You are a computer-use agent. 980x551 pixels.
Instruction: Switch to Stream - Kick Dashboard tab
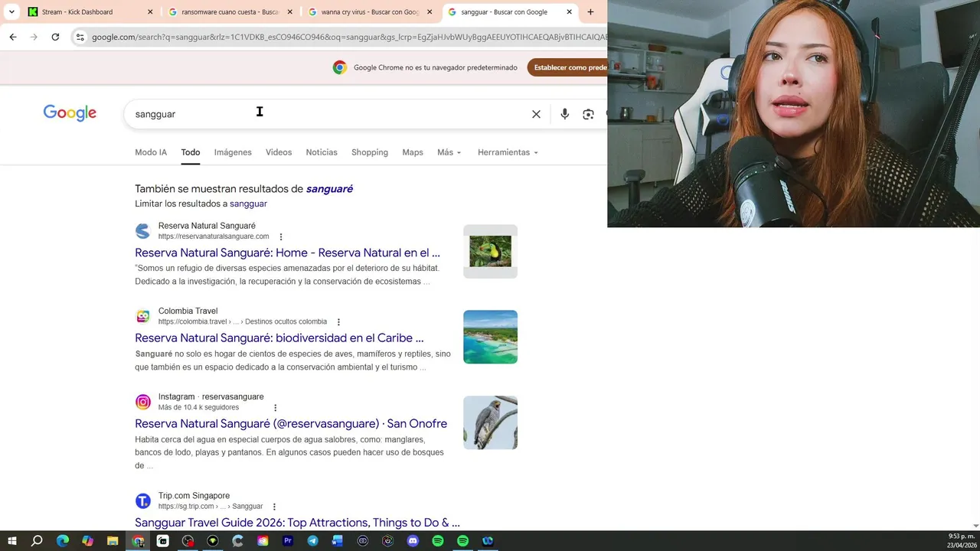[x=84, y=12]
